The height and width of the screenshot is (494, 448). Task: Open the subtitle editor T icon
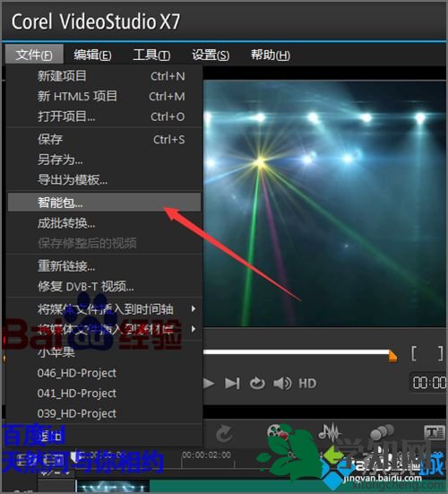click(435, 432)
